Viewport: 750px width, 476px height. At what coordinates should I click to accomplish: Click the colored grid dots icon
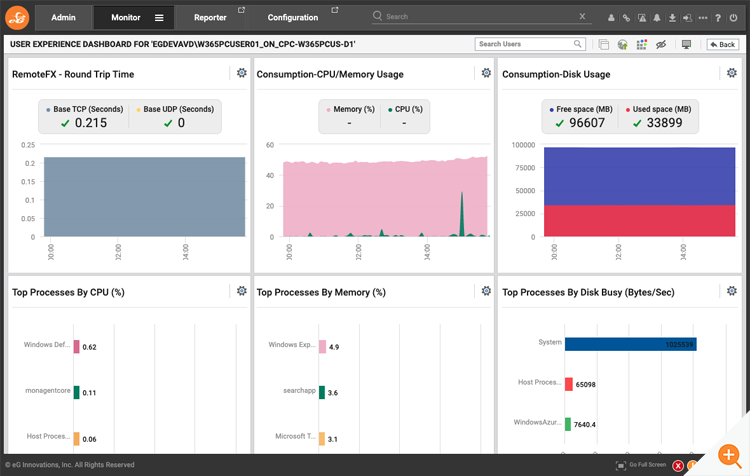641,44
